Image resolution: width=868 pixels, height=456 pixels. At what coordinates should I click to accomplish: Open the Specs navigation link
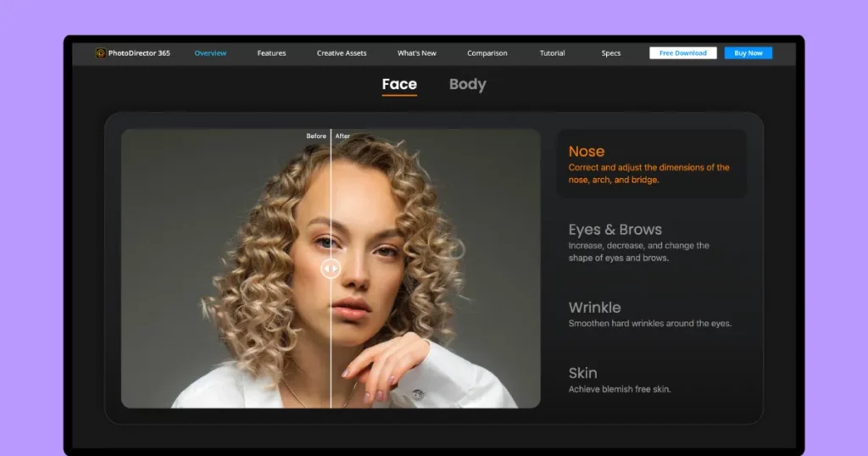coord(611,53)
